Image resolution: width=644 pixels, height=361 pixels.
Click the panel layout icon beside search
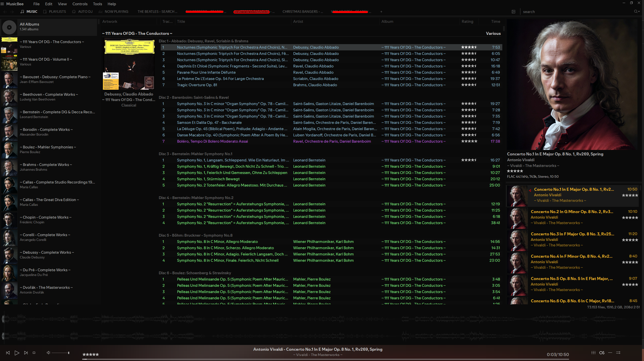(513, 12)
